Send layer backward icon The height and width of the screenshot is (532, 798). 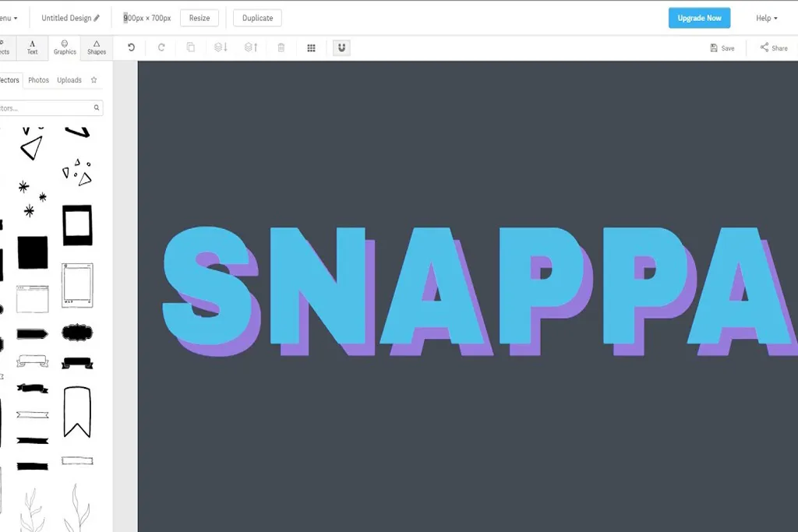[221, 48]
